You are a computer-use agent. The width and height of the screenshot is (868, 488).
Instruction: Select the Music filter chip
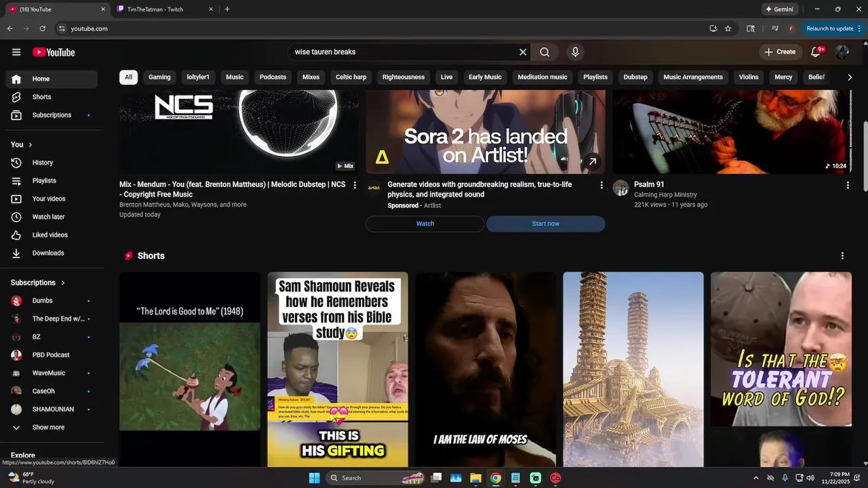pos(235,77)
